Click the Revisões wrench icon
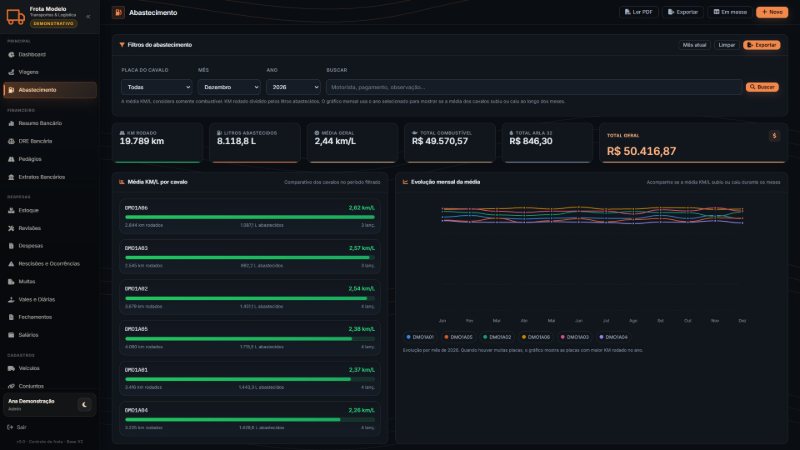Screen dimensions: 800x450 click(11, 228)
